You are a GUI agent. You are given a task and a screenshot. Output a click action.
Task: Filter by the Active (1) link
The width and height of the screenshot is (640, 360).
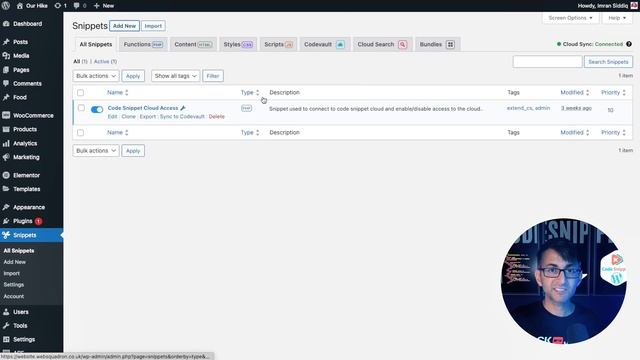(x=105, y=62)
